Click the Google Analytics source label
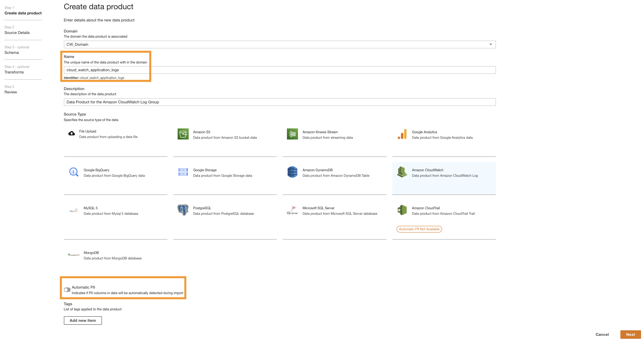This screenshot has height=341, width=644. pyautogui.click(x=424, y=132)
